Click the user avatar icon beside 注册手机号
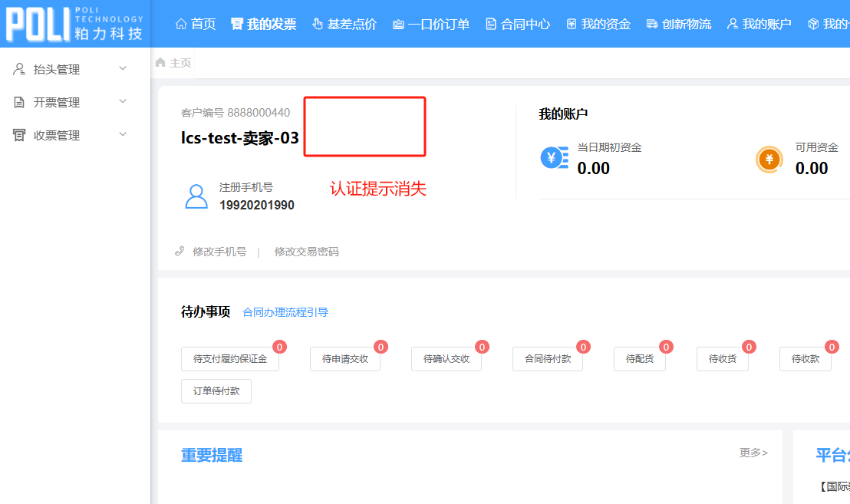The width and height of the screenshot is (850, 504). [196, 196]
